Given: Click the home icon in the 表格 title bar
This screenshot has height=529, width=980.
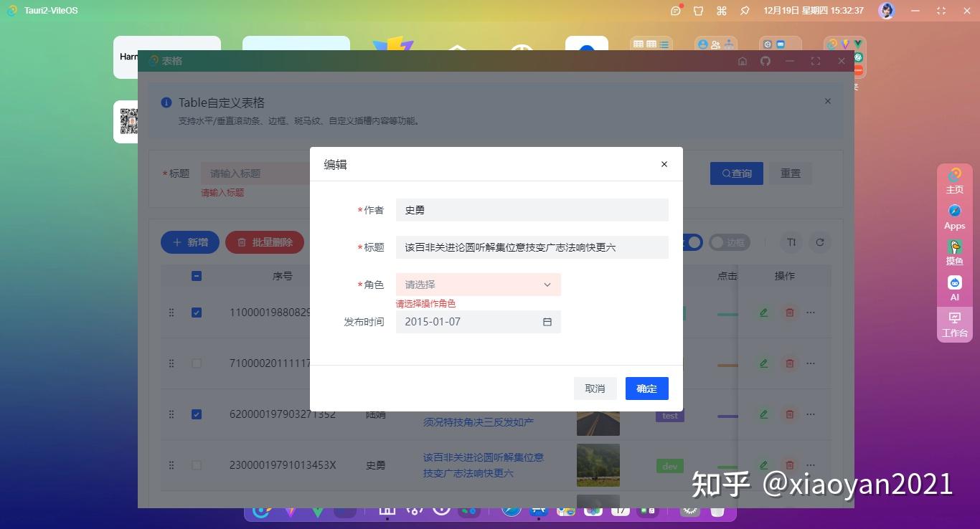Looking at the screenshot, I should coord(742,61).
